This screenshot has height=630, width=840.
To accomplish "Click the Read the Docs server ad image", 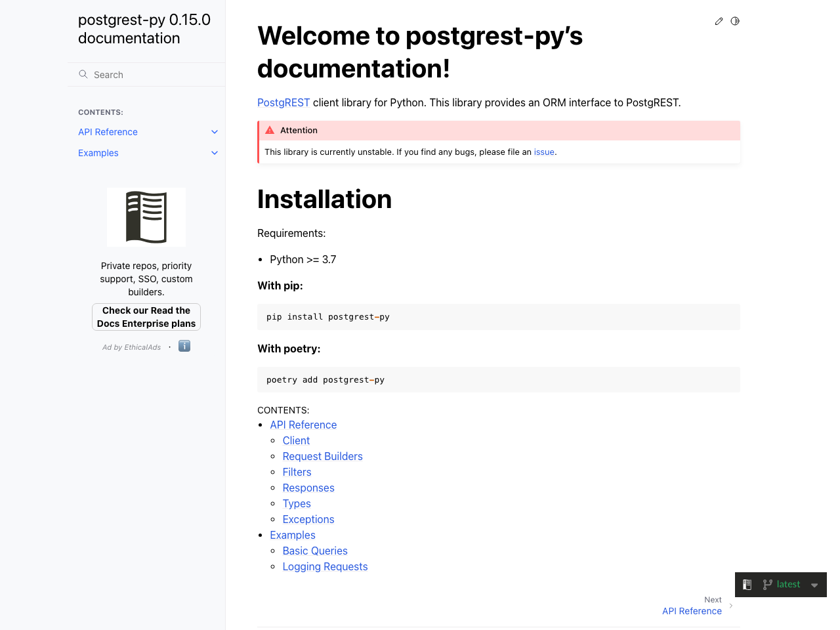I will tap(146, 217).
